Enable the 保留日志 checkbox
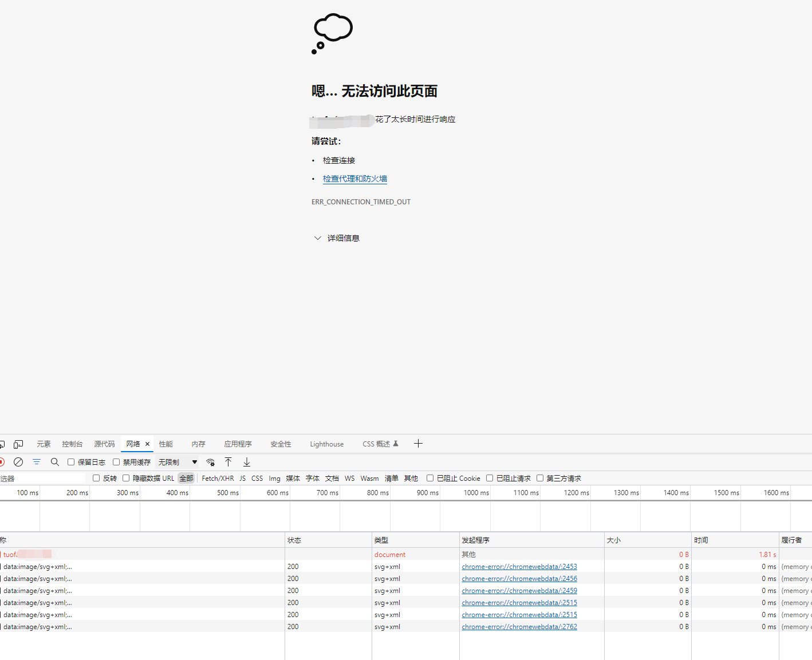The height and width of the screenshot is (660, 812). [70, 462]
